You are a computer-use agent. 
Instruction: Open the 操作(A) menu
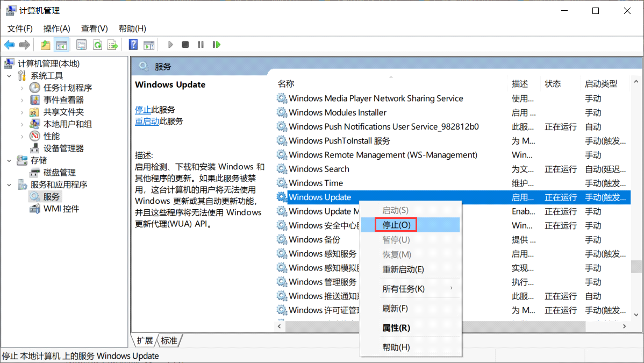pos(56,28)
